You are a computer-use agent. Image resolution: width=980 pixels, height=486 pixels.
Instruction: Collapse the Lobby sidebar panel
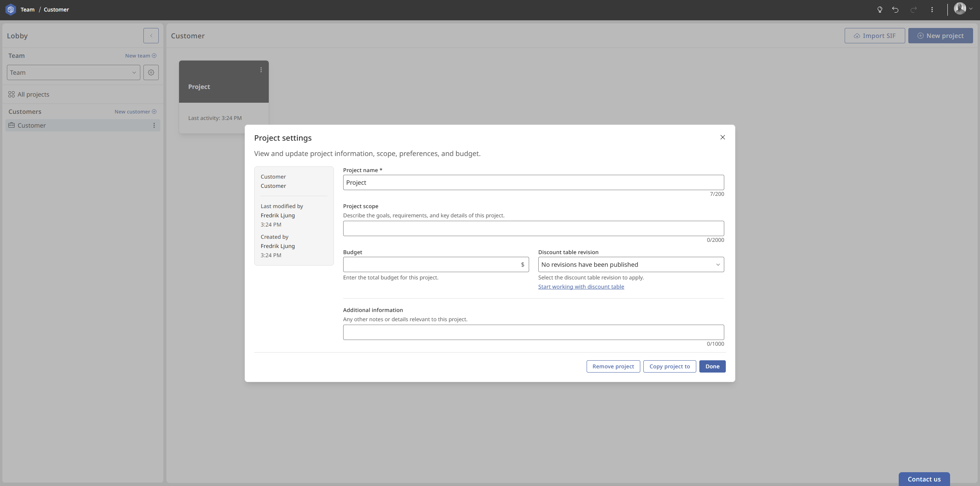[151, 36]
